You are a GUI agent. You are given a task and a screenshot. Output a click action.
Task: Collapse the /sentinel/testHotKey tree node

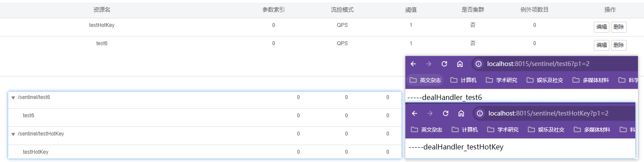(x=13, y=134)
